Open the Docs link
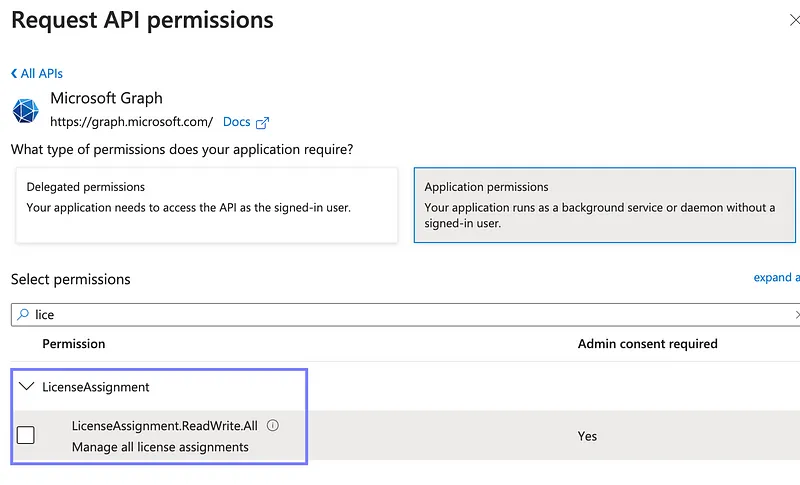 pos(237,122)
